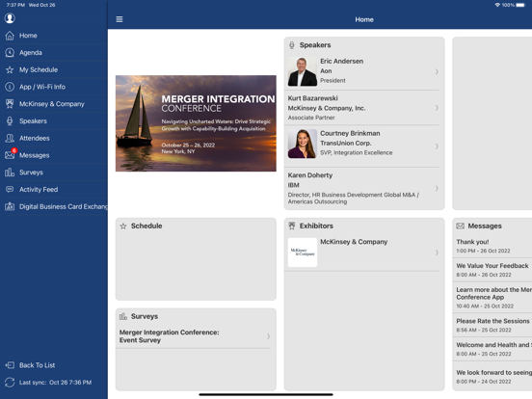The height and width of the screenshot is (399, 532).
Task: Expand Eric Andersen speaker chevron
Action: pos(437,71)
